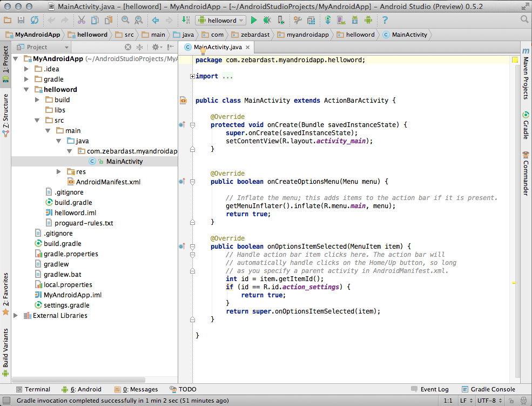Viewport: 532px width, 406px height.
Task: Click the Find magnifier icon
Action: [125, 21]
